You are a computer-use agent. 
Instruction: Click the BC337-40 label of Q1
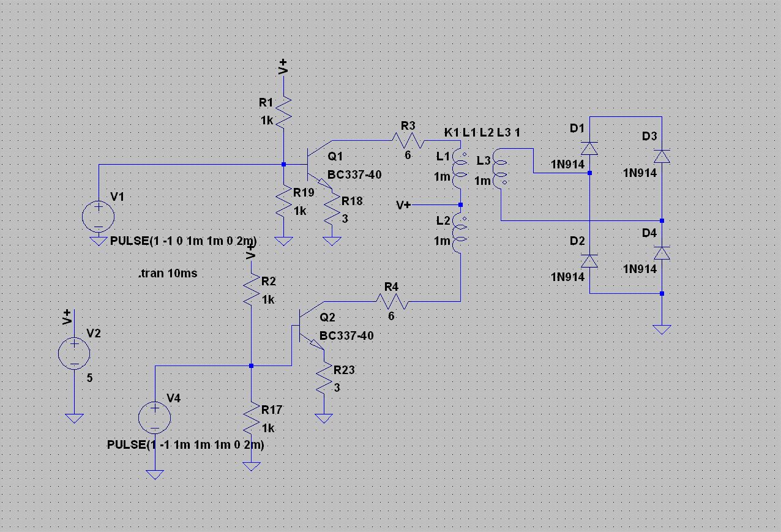(354, 174)
